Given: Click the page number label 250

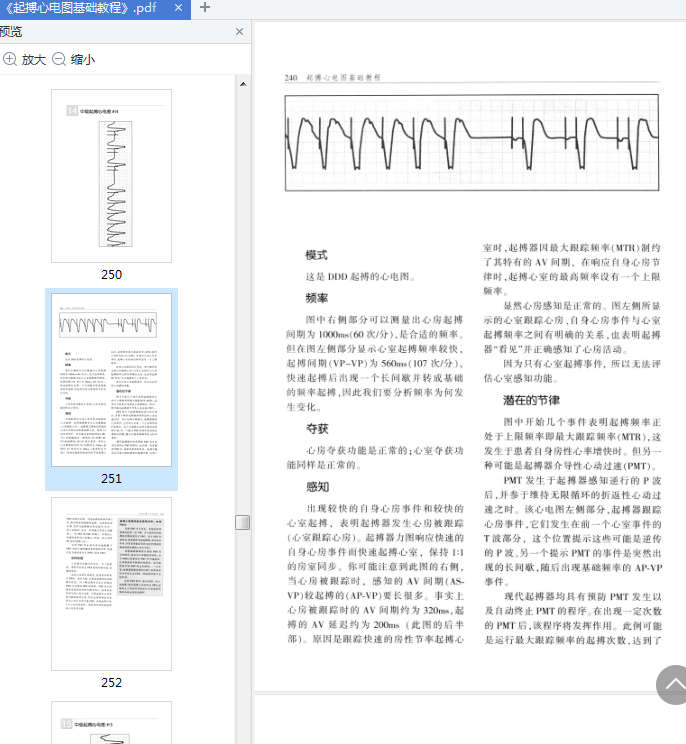Looking at the screenshot, I should tap(111, 275).
